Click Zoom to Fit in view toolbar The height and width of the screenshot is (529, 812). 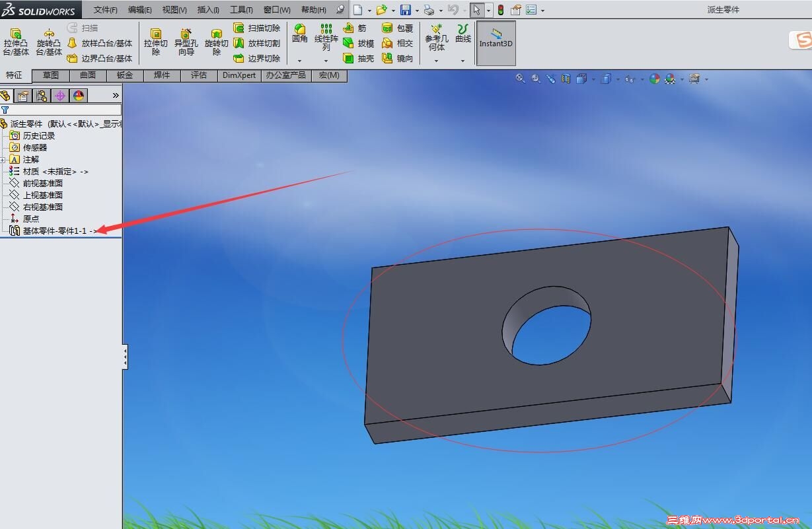pos(521,79)
